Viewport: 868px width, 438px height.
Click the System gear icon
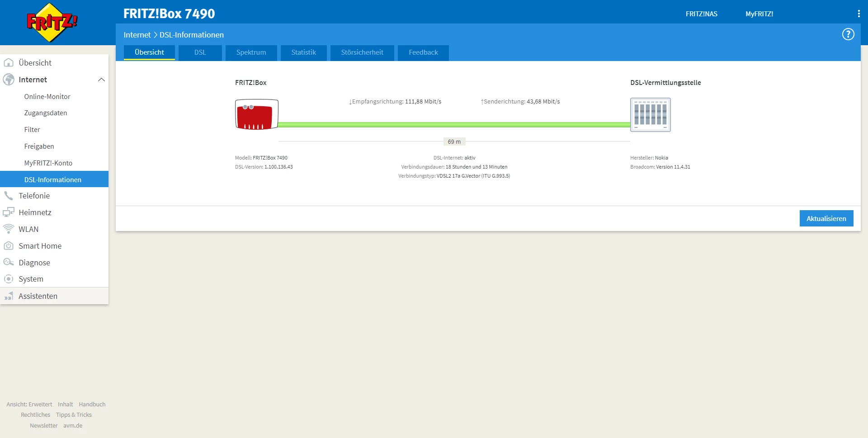coord(9,279)
